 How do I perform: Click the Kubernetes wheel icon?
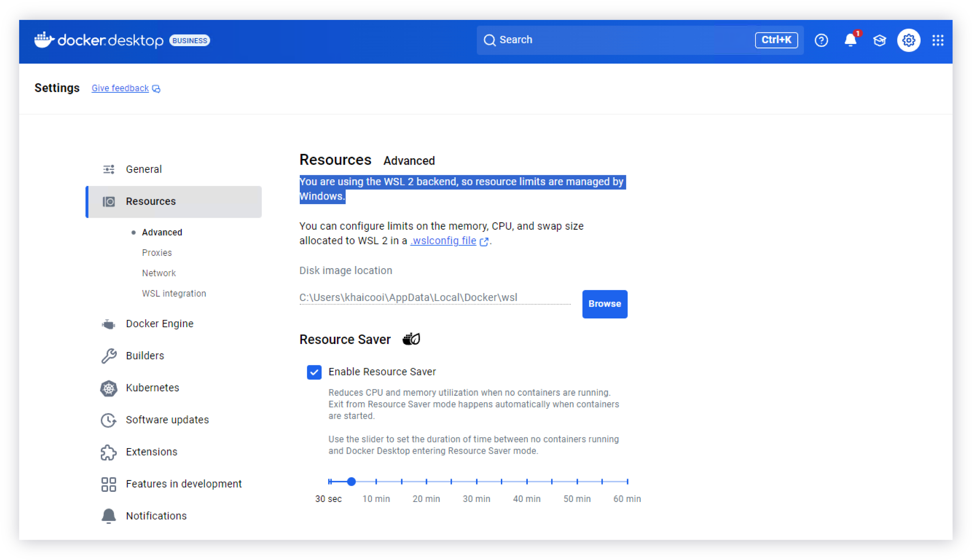[108, 388]
